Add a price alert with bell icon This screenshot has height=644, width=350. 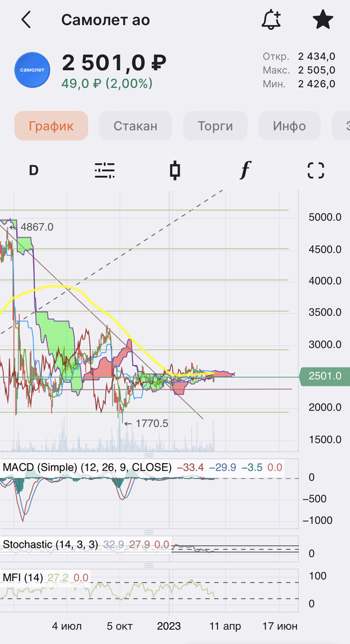click(271, 20)
